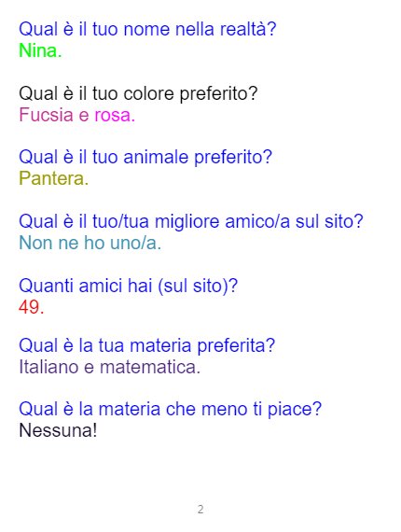This screenshot has width=401, height=532.
Task: Click the red answer '49.'
Action: [x=31, y=307]
